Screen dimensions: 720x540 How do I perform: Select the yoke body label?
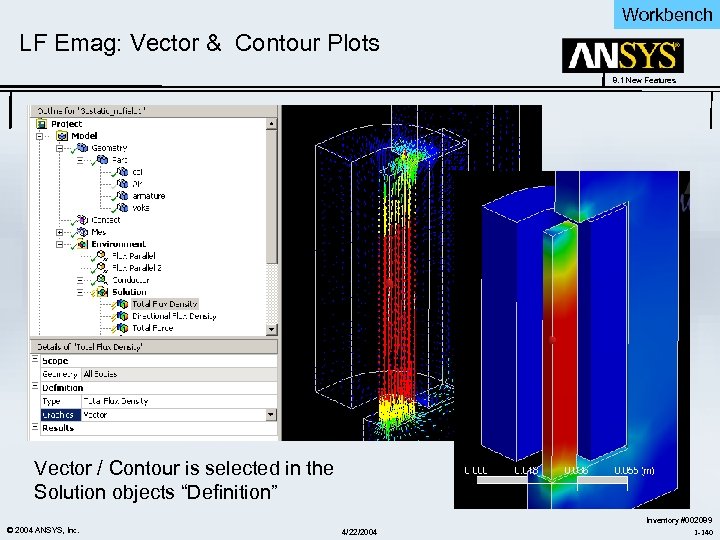pos(141,208)
